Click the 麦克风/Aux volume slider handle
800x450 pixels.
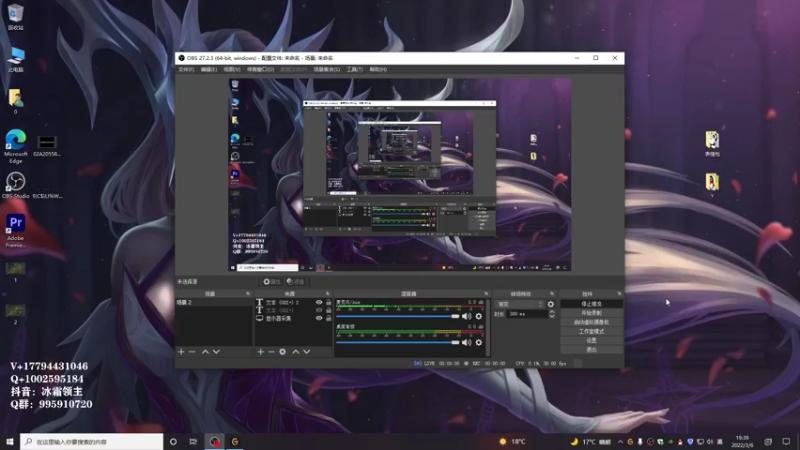click(x=455, y=316)
